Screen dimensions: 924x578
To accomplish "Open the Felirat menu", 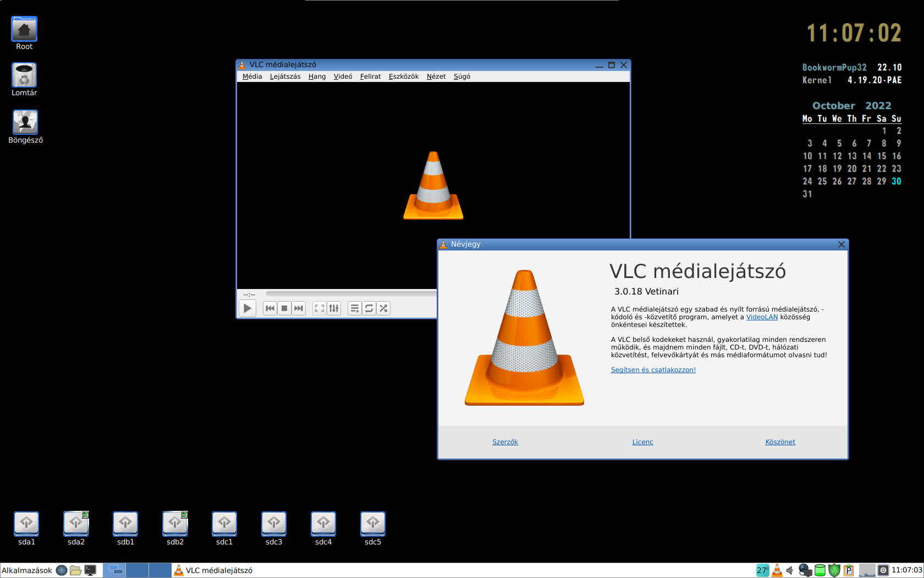I will pos(370,77).
